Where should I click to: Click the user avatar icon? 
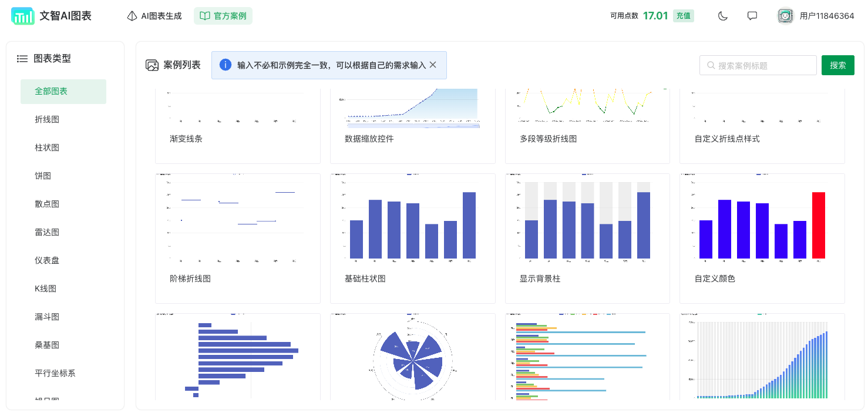[x=786, y=16]
